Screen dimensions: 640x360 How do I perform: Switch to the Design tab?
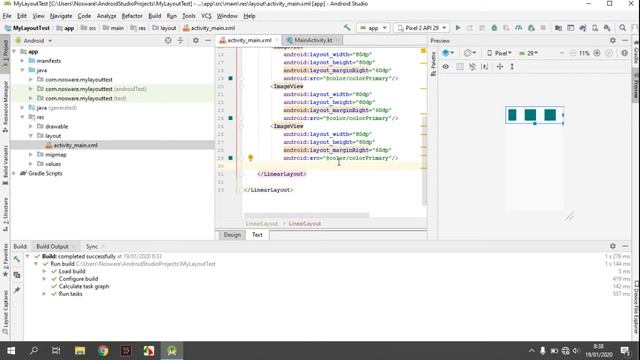[x=232, y=235]
